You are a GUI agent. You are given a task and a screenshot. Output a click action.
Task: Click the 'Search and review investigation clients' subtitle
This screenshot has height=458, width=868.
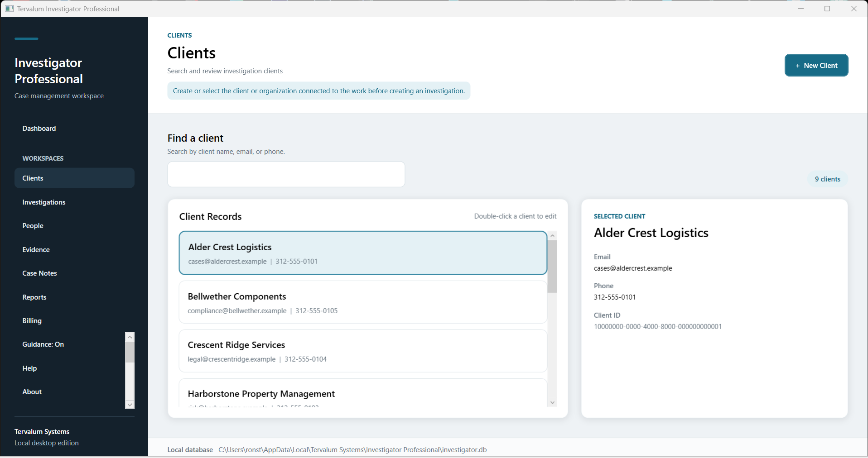225,71
